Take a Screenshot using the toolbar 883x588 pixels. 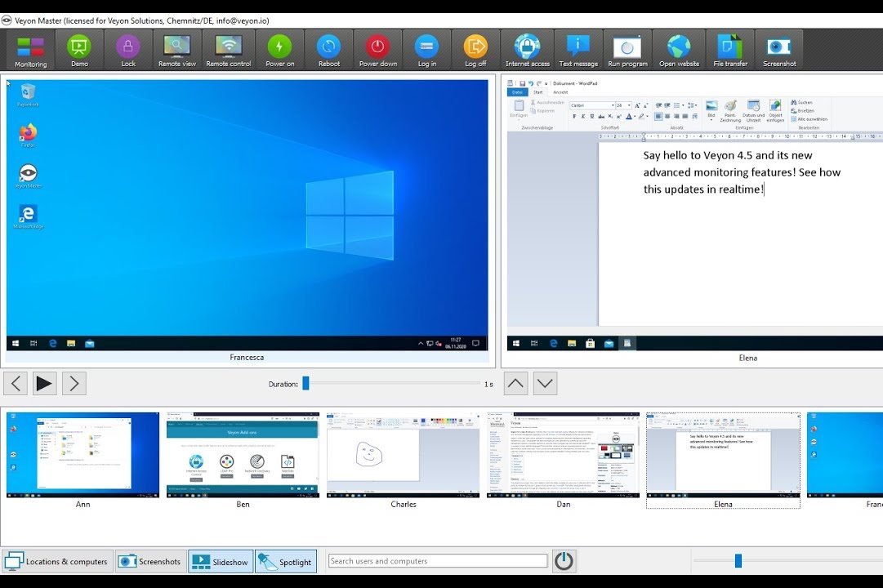(x=779, y=50)
